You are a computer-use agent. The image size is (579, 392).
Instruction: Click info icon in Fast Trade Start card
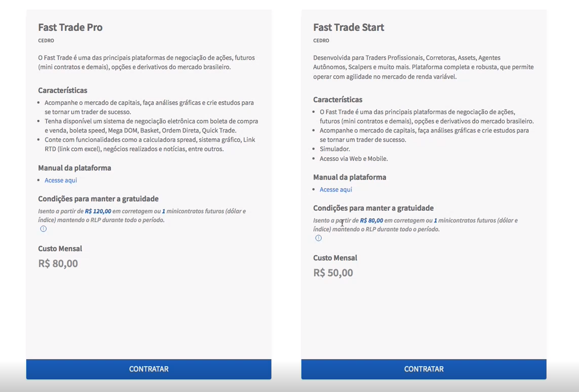[x=319, y=238]
